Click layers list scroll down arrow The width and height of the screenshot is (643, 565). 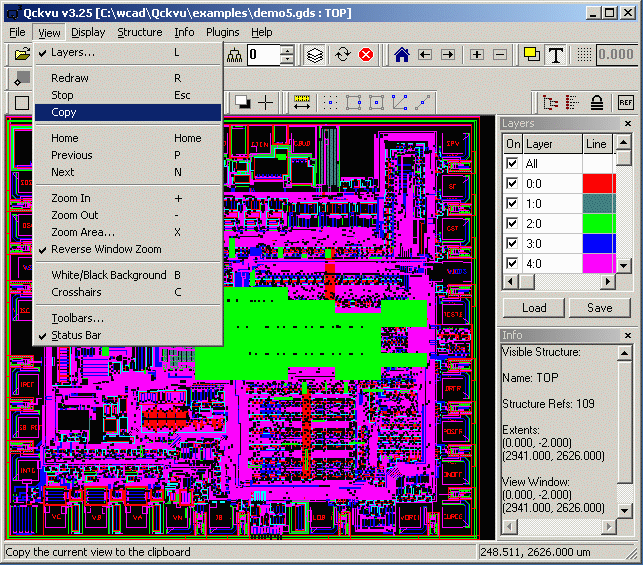[x=623, y=265]
